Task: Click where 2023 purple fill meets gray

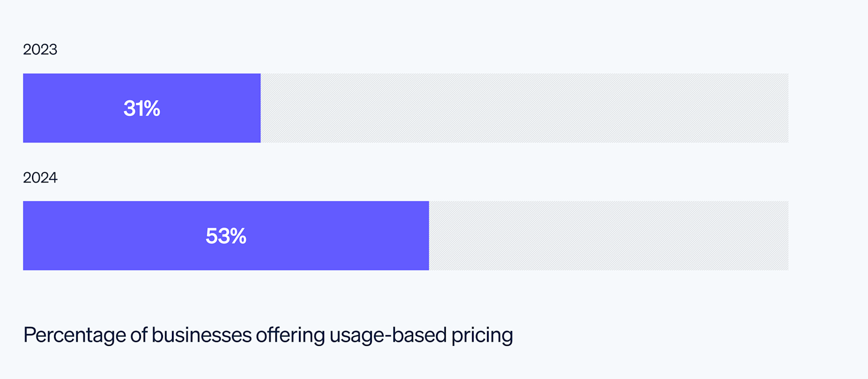Action: 260,108
